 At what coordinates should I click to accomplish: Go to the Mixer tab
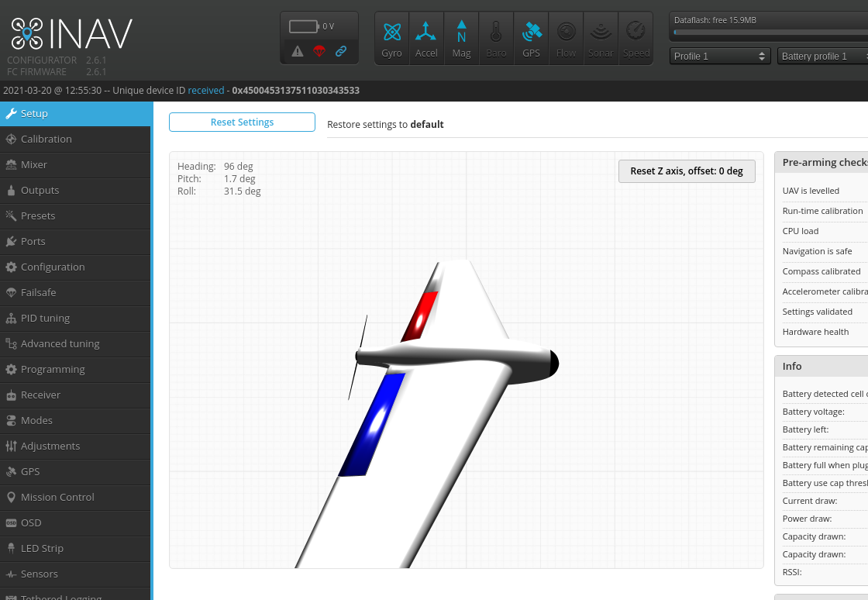pyautogui.click(x=75, y=164)
